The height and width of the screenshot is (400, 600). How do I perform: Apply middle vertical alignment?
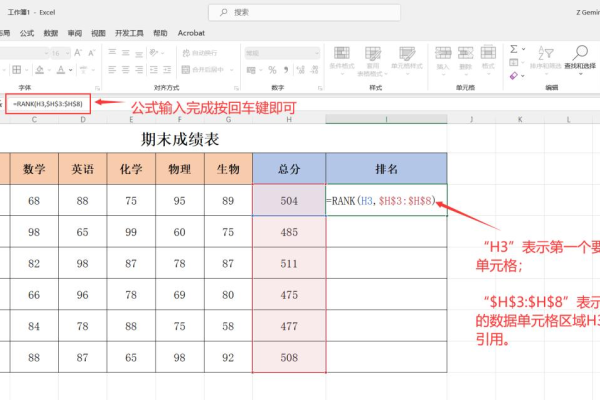click(x=126, y=52)
